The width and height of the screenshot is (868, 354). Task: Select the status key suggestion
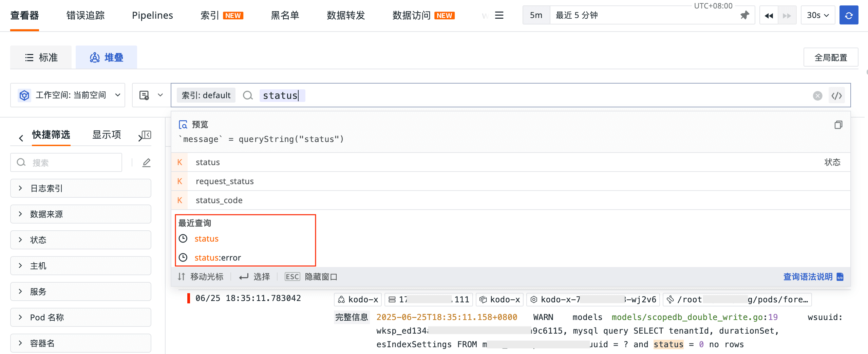511,162
